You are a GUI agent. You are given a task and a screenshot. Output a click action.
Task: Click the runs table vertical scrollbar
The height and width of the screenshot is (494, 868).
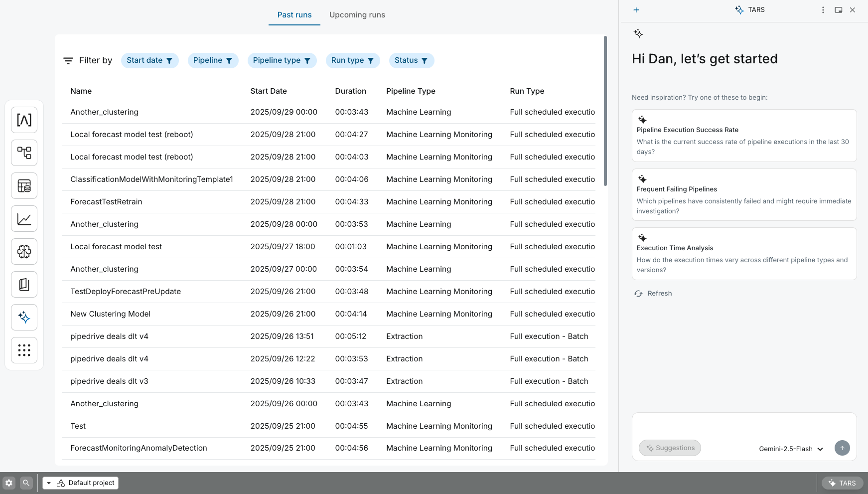(x=605, y=111)
